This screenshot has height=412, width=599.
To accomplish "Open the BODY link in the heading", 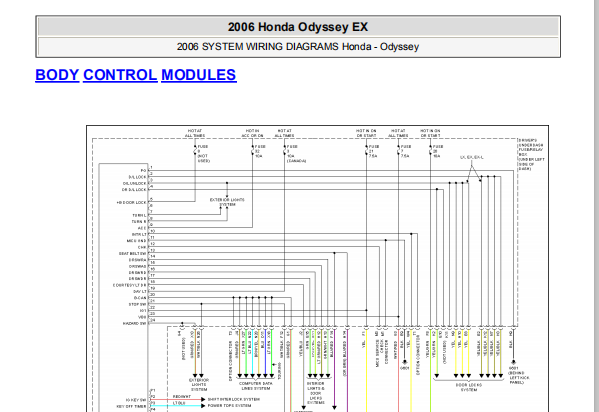I will [57, 75].
